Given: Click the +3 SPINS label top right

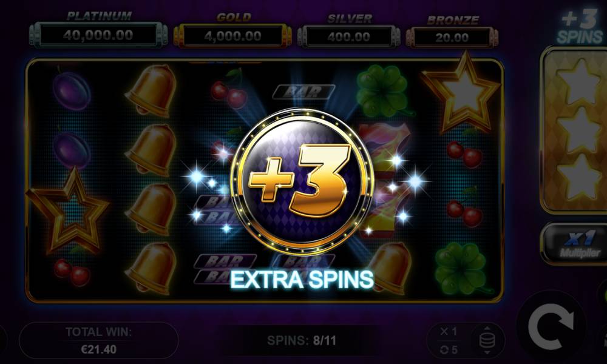Looking at the screenshot, I should tap(581, 27).
